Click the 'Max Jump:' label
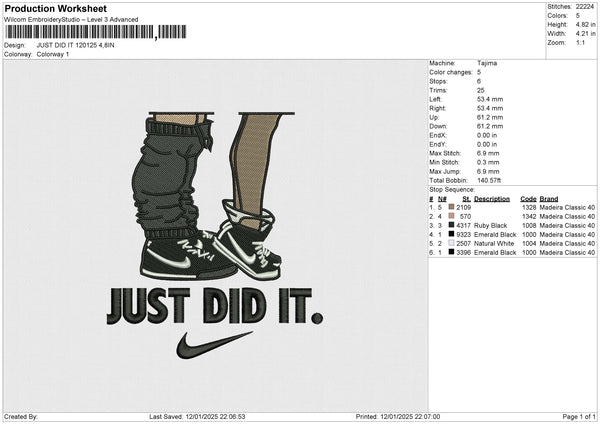The image size is (600, 424). [x=444, y=171]
